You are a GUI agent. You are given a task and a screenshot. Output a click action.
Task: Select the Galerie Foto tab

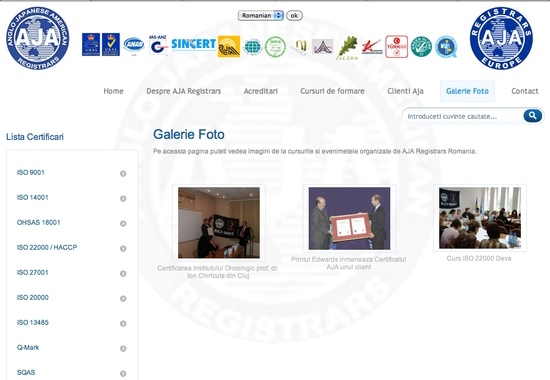[x=467, y=91]
